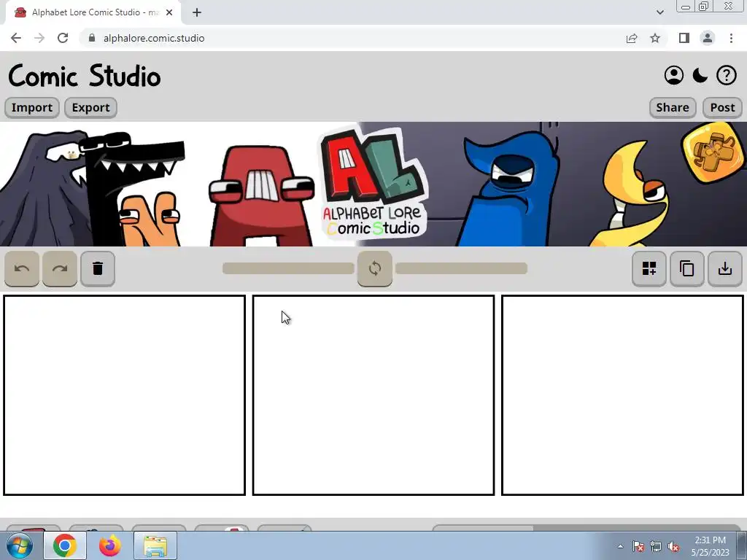The height and width of the screenshot is (560, 747).
Task: Click the Import button
Action: (32, 108)
